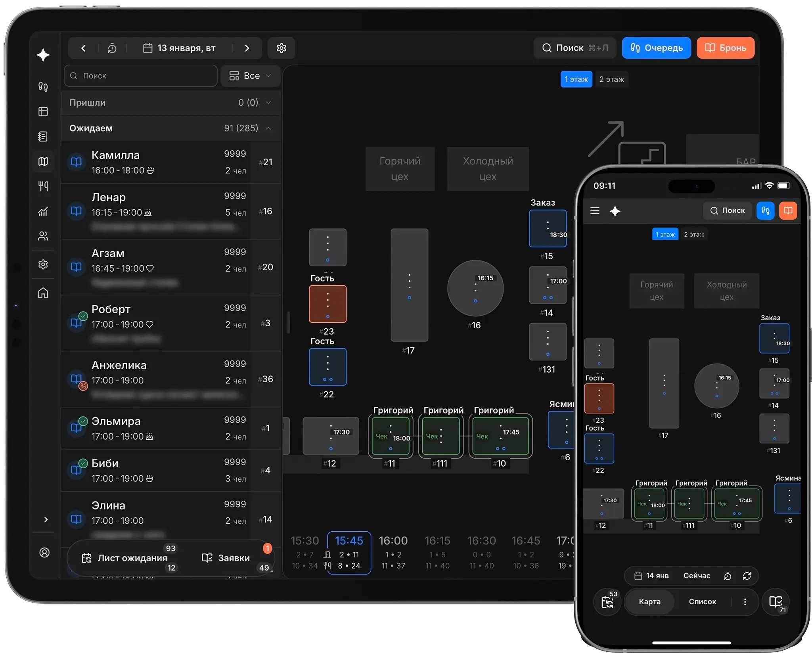Open the guests people icon in sidebar
Viewport: 812px width, 653px height.
click(43, 236)
